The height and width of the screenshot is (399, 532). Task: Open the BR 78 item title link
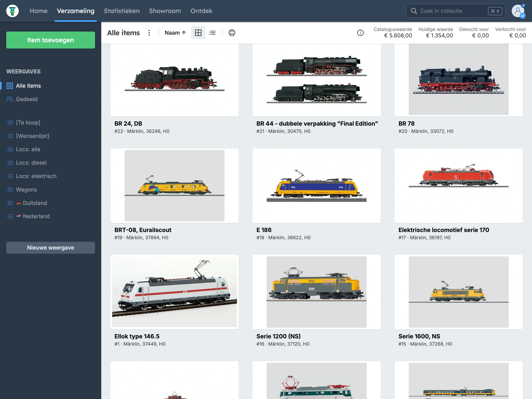coord(406,124)
